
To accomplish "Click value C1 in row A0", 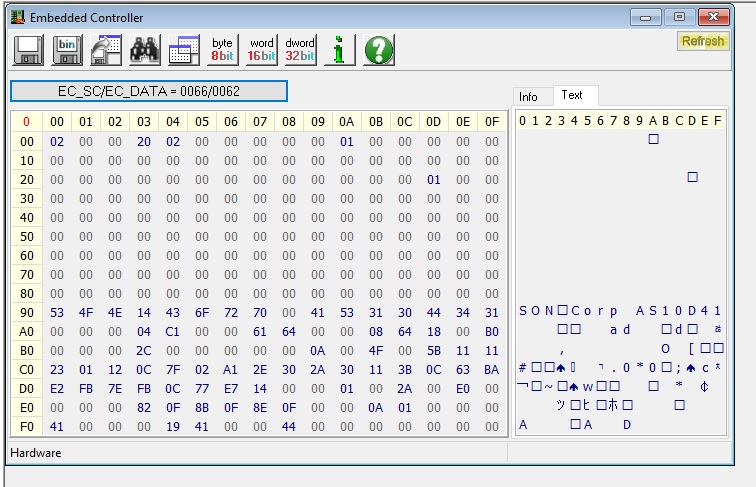I will (173, 332).
